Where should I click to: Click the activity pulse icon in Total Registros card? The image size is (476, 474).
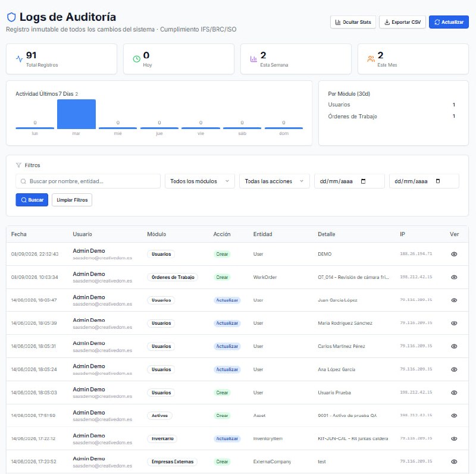coord(19,59)
